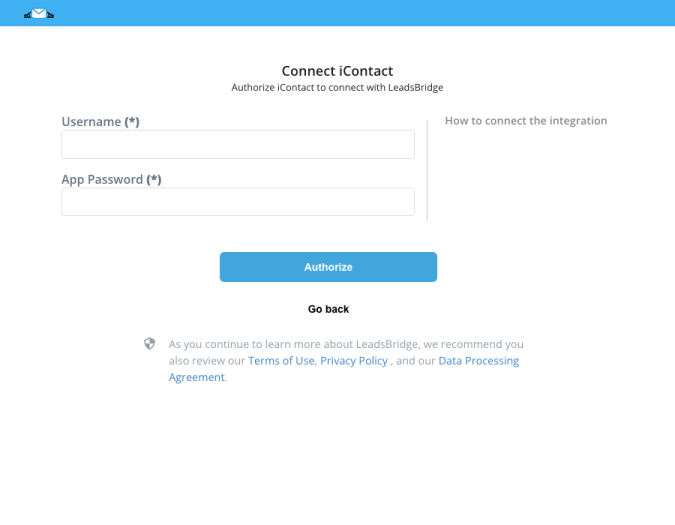Click the shield security icon
The height and width of the screenshot is (525, 675).
tap(149, 343)
